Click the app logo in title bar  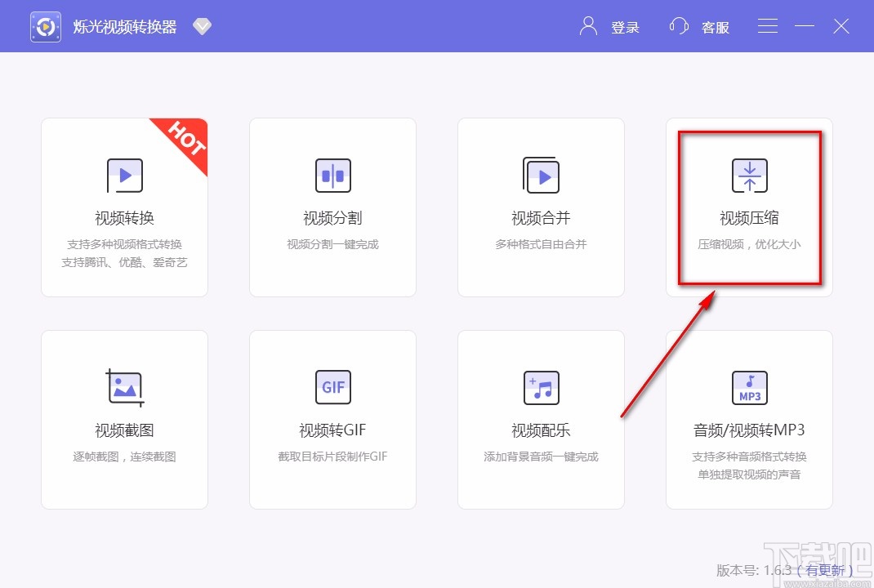pyautogui.click(x=45, y=25)
